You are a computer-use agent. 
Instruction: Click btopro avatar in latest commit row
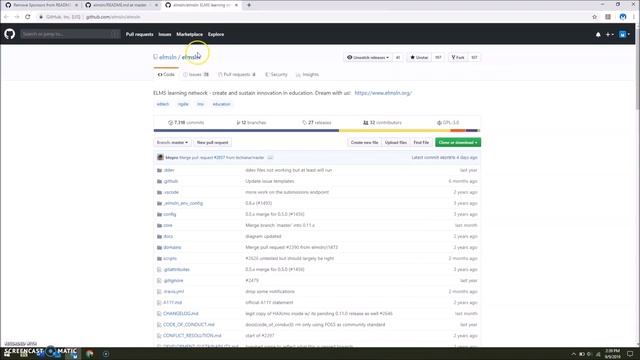coord(160,157)
